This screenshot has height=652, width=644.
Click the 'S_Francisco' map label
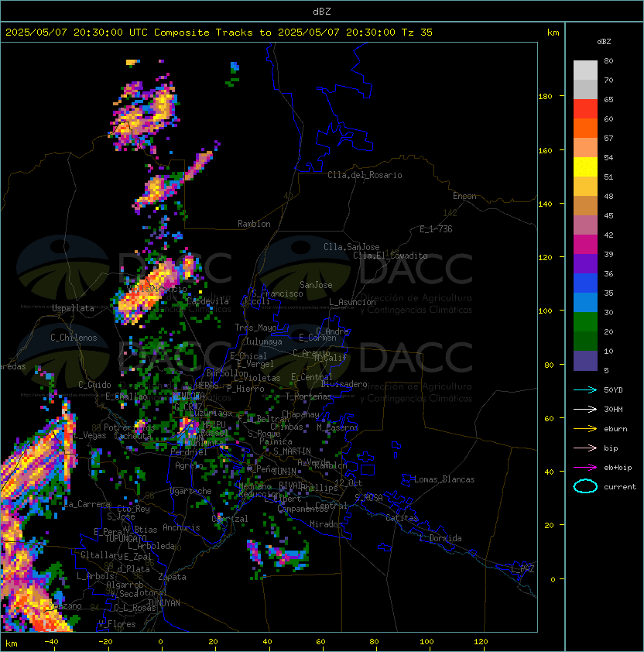click(x=277, y=293)
